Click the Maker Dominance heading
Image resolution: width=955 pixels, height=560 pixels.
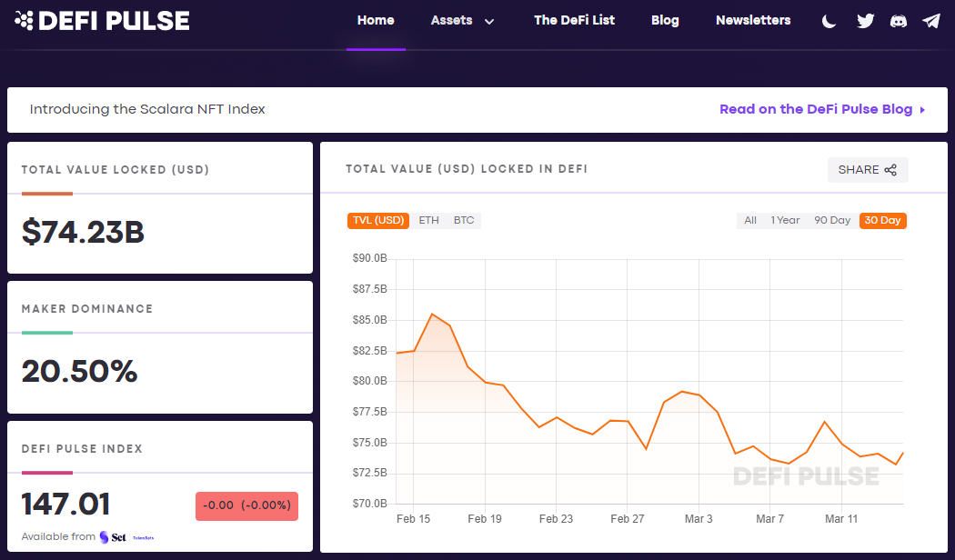87,309
